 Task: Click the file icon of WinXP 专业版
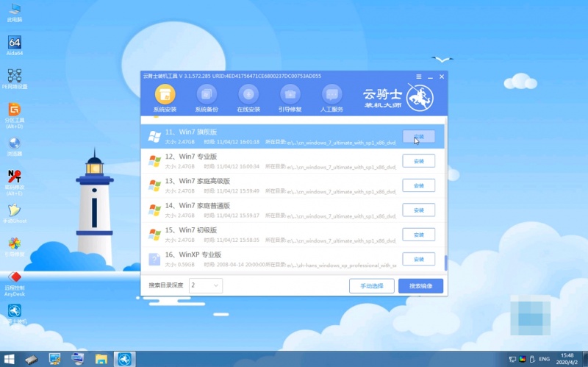coord(154,259)
